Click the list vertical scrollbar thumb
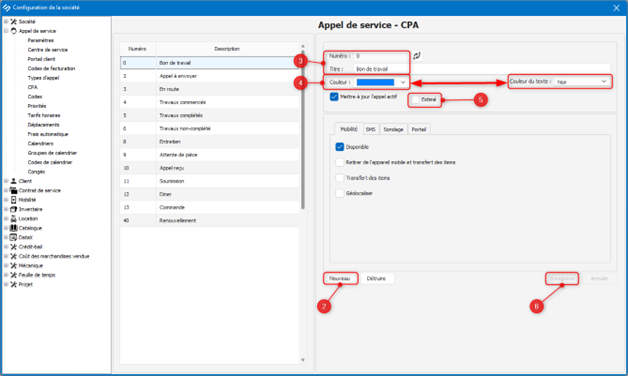The width and height of the screenshot is (628, 376). point(303,130)
